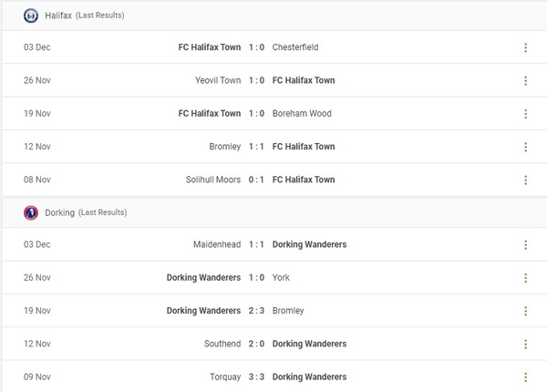Screen dimensions: 547x392
Task: Select the Southend 2 : 0 score
Action: pyautogui.click(x=256, y=344)
